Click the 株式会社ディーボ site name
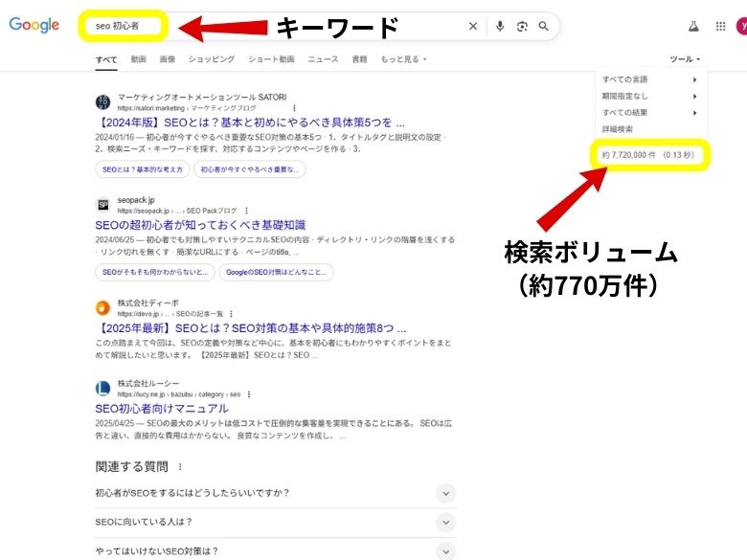Screen dimensions: 747x560 (x=148, y=302)
